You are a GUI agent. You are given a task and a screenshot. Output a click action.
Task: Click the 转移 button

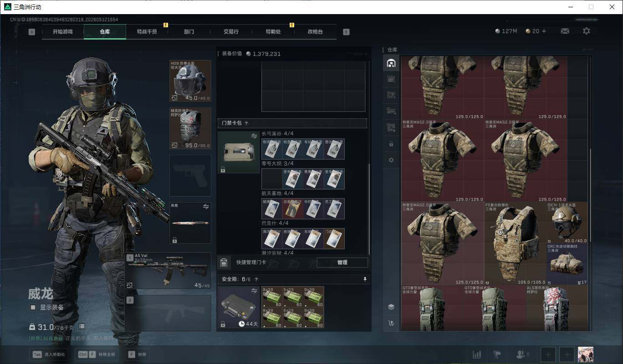[137, 354]
